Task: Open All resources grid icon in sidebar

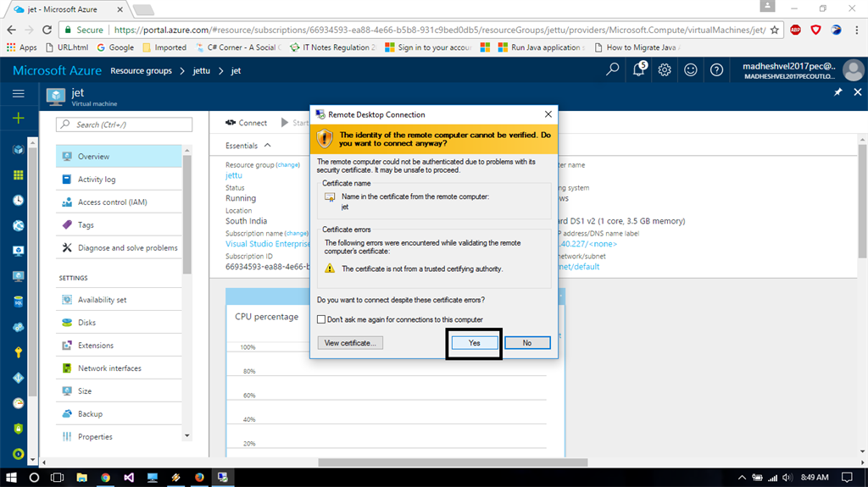Action: (19, 174)
